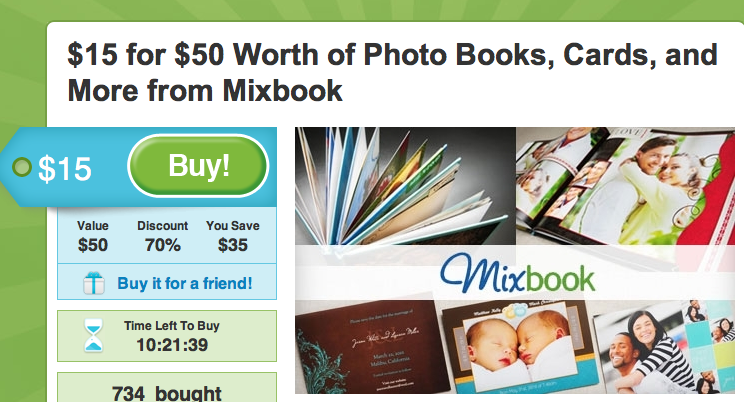This screenshot has height=402, width=744.
Task: Select the deal title mentioning Mixbook
Action: 392,72
